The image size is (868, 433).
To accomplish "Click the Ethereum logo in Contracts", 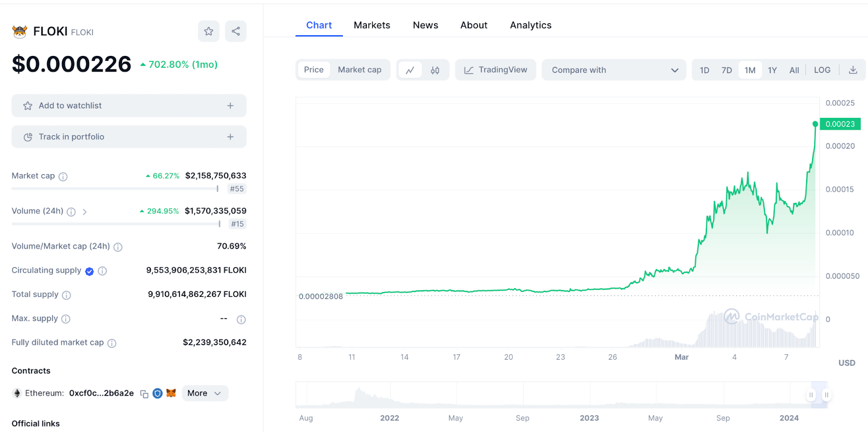I will (x=17, y=393).
